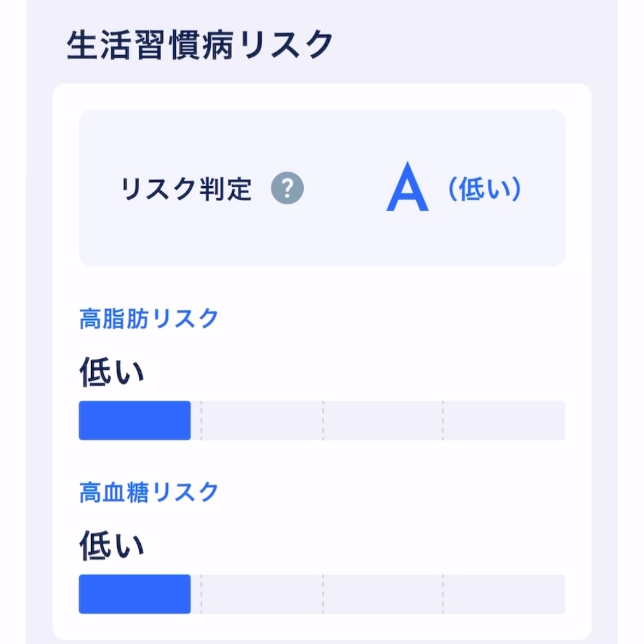
Task: Select the (低い) text beside grade A
Action: pyautogui.click(x=485, y=189)
